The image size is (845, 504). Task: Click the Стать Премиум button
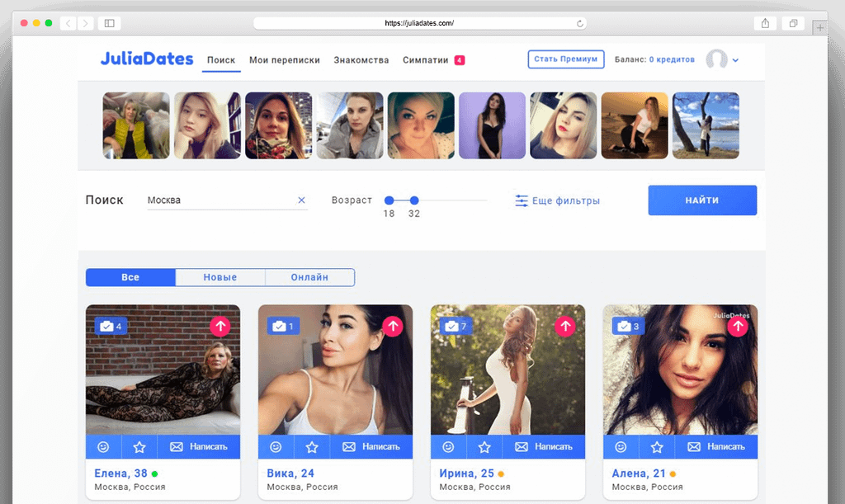click(x=566, y=59)
